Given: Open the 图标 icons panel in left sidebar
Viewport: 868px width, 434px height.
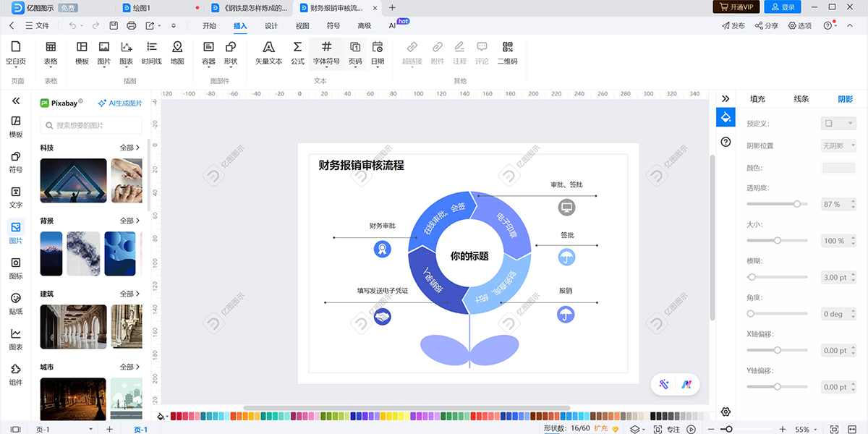Looking at the screenshot, I should point(16,268).
